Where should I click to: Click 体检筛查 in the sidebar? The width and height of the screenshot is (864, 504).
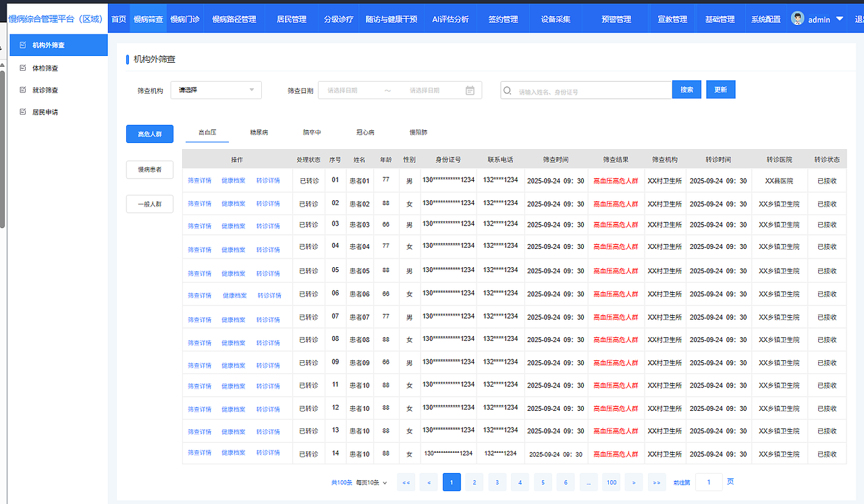point(45,68)
